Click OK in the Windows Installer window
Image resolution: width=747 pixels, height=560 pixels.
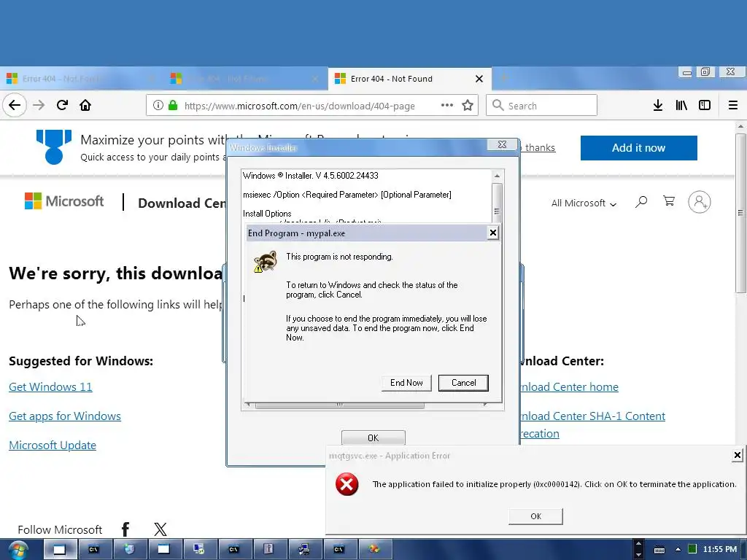373,437
